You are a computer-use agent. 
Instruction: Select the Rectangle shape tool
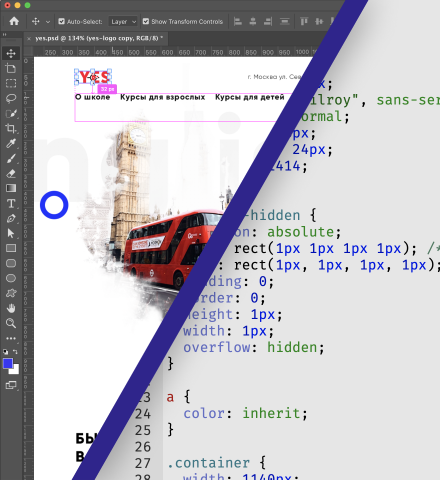11,248
